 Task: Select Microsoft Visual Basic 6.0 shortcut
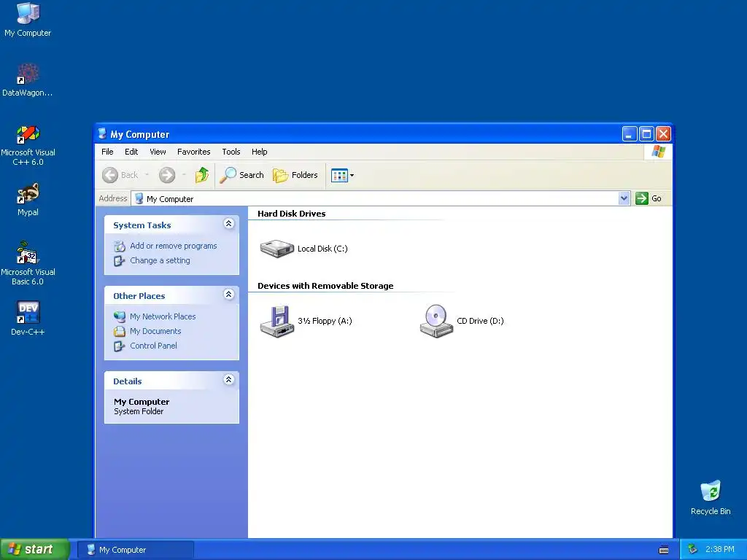tap(28, 264)
